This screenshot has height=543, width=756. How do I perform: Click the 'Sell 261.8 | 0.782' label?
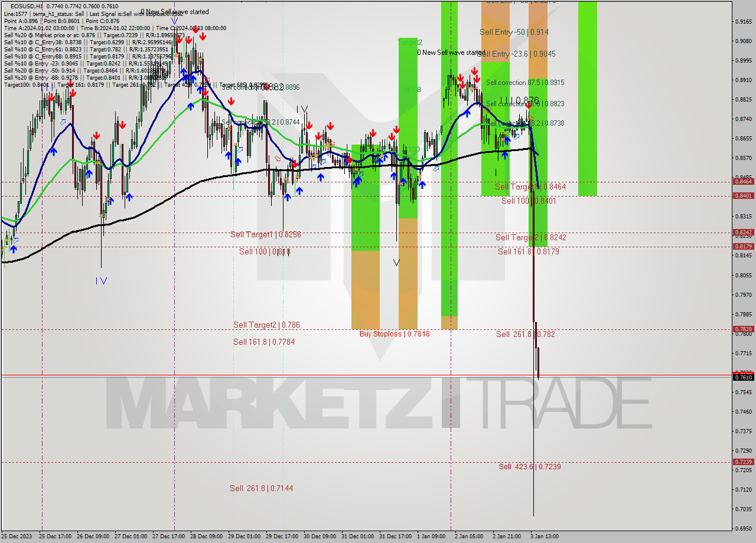526,334
